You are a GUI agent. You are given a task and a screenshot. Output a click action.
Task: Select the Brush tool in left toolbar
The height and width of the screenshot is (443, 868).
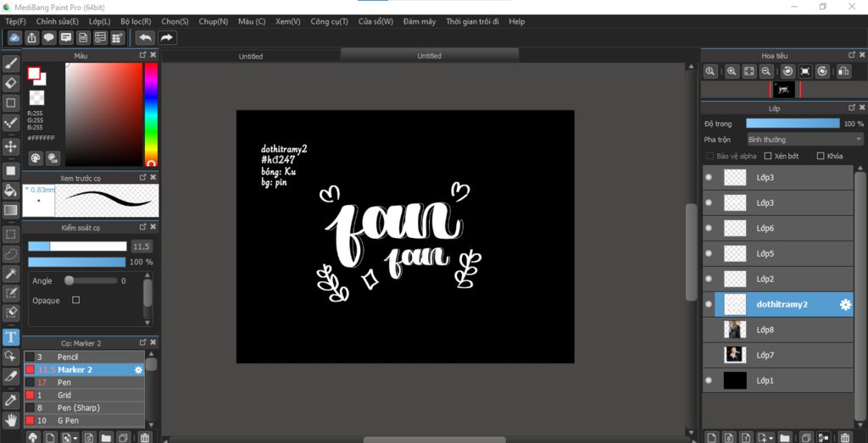click(x=11, y=64)
